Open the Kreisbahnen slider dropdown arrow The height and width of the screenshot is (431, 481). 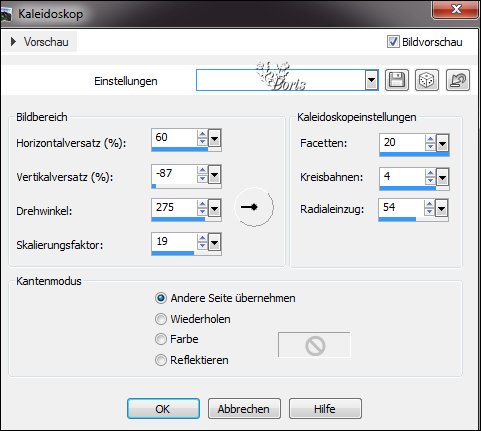(442, 177)
